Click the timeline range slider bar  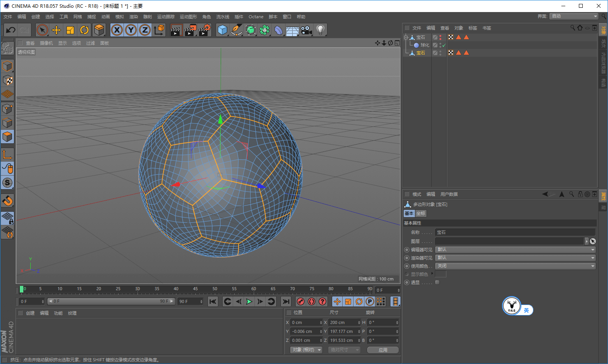(111, 301)
